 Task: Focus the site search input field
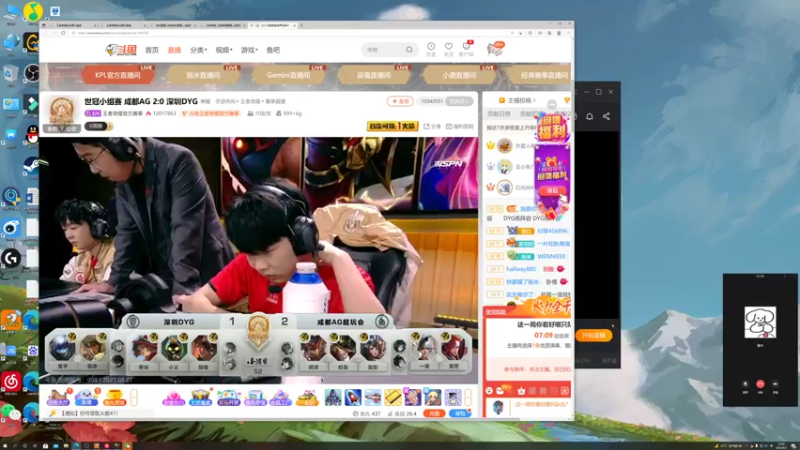[384, 49]
